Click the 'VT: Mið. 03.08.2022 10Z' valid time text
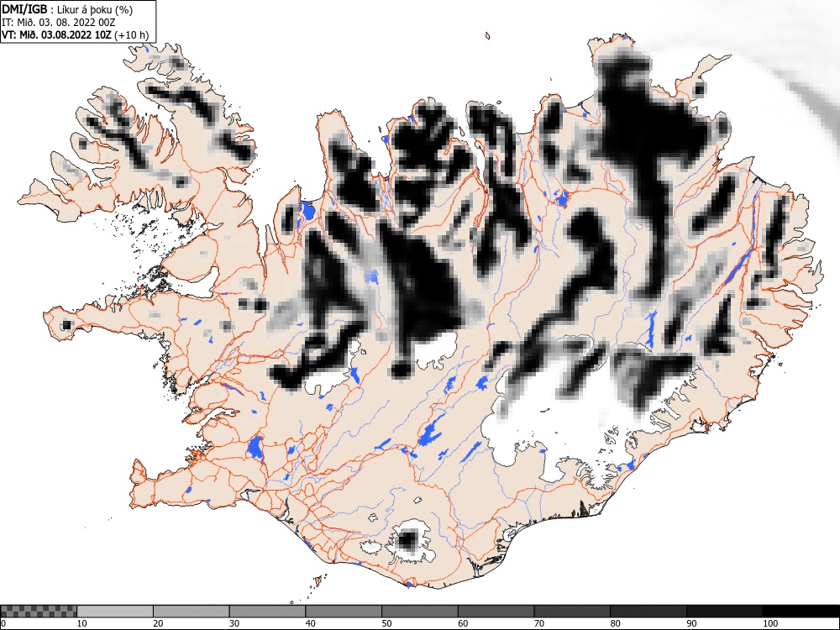 click(56, 34)
